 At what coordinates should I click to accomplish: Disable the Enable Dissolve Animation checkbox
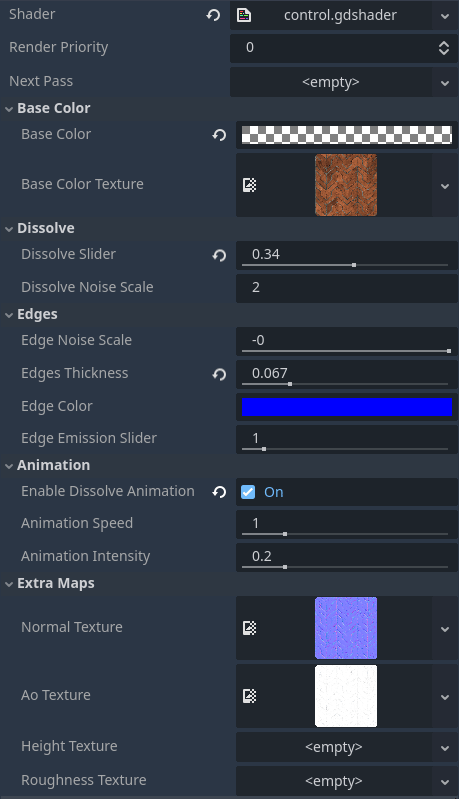248,492
